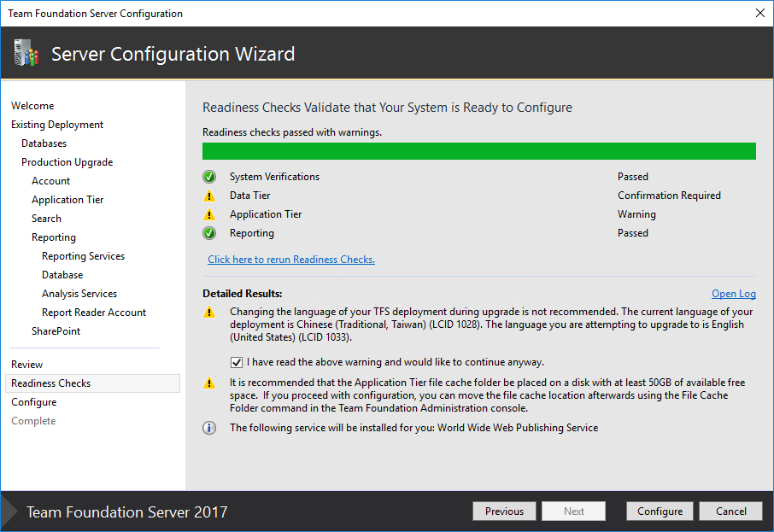Click the rerun Readiness Checks link
The width and height of the screenshot is (774, 532).
pyautogui.click(x=291, y=259)
